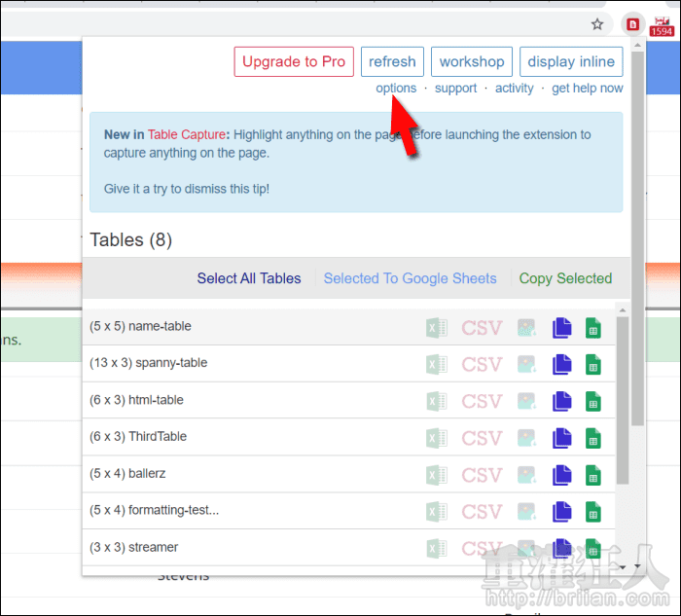Switch to display inline mode
This screenshot has height=616, width=681.
pyautogui.click(x=571, y=61)
